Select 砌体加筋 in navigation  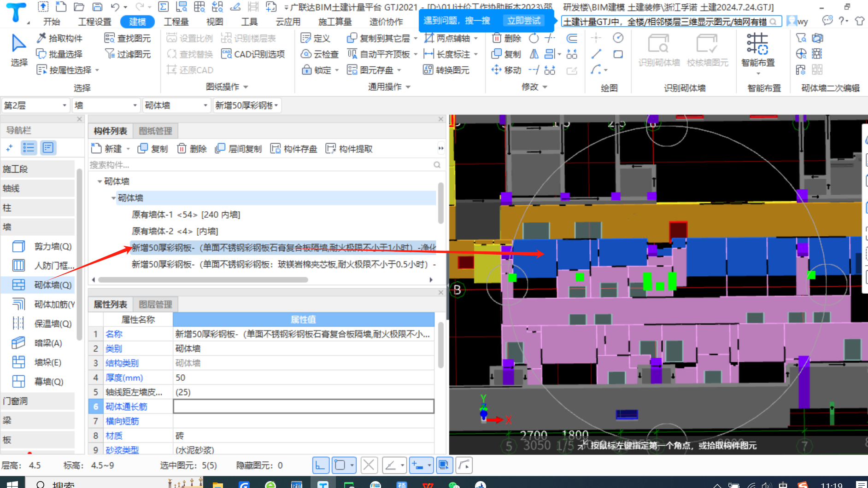(x=42, y=304)
